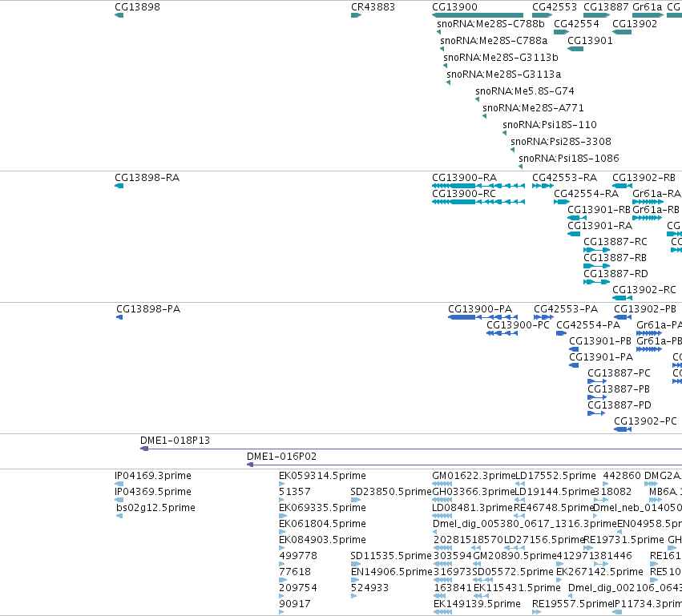Click the Gr61a gene label

point(647,7)
